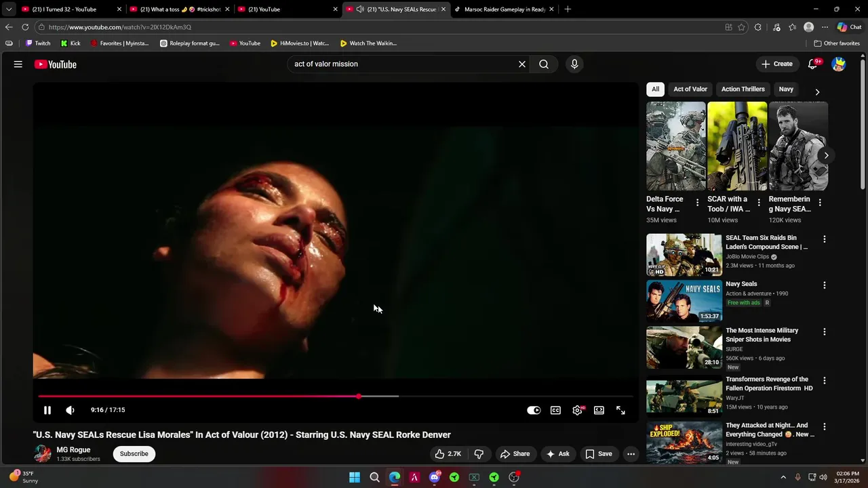
Task: Open options for Remembering Navy SEAL short
Action: pyautogui.click(x=820, y=203)
